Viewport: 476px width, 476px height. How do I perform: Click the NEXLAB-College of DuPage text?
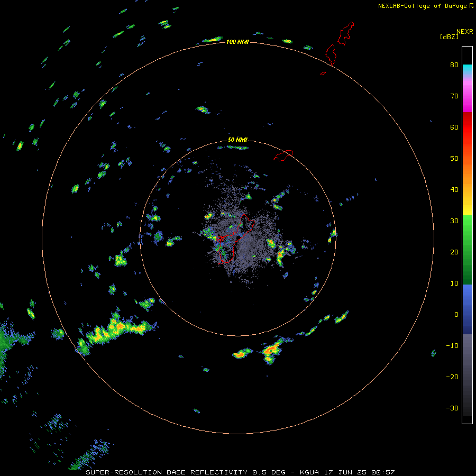pos(422,6)
